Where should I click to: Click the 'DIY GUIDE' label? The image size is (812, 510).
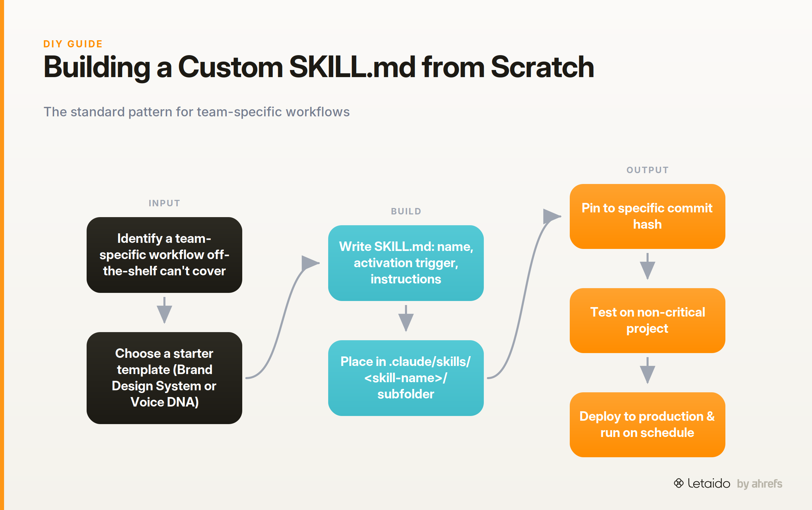73,44
